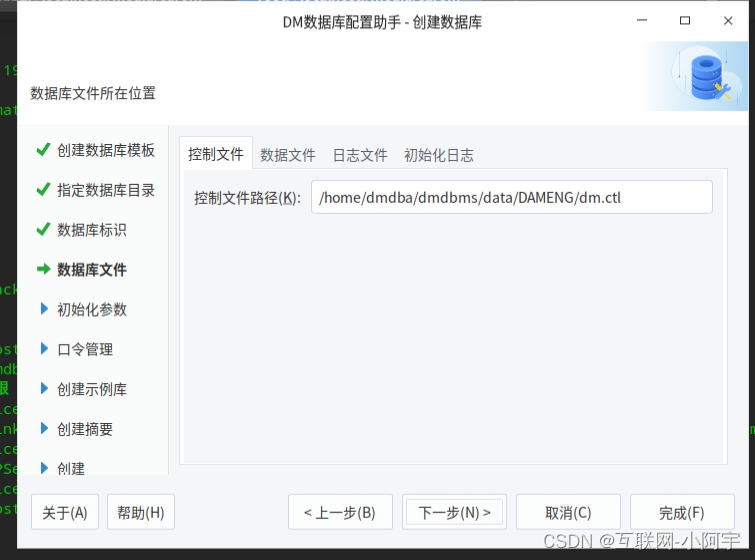Select the 创建数据库模板 step
The height and width of the screenshot is (560, 755).
pos(105,150)
